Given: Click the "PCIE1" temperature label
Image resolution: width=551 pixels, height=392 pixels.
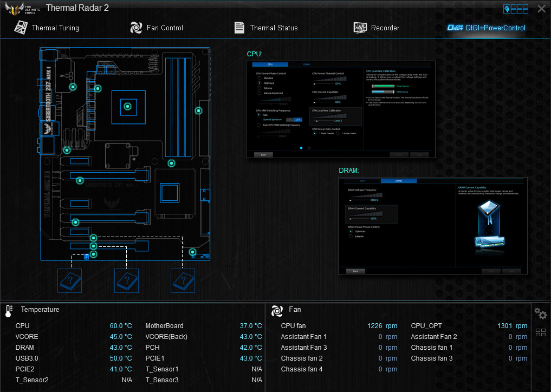Looking at the screenshot, I should 155,358.
